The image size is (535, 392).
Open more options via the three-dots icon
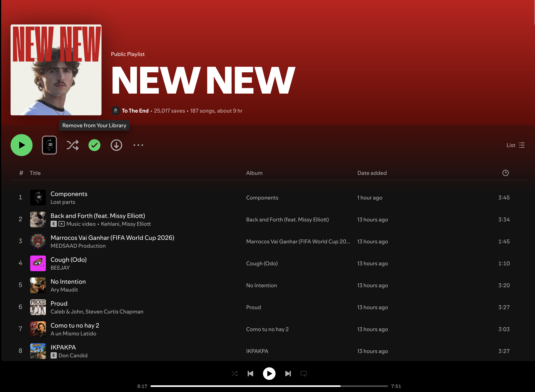pos(138,145)
